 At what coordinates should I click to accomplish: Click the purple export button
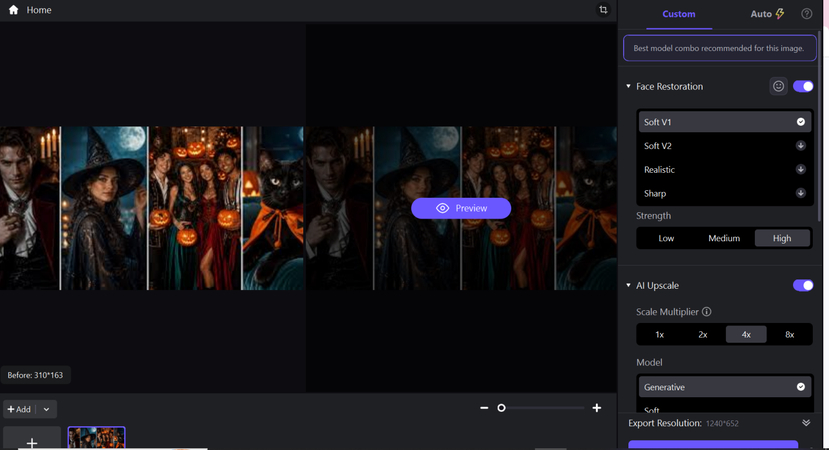point(713,445)
